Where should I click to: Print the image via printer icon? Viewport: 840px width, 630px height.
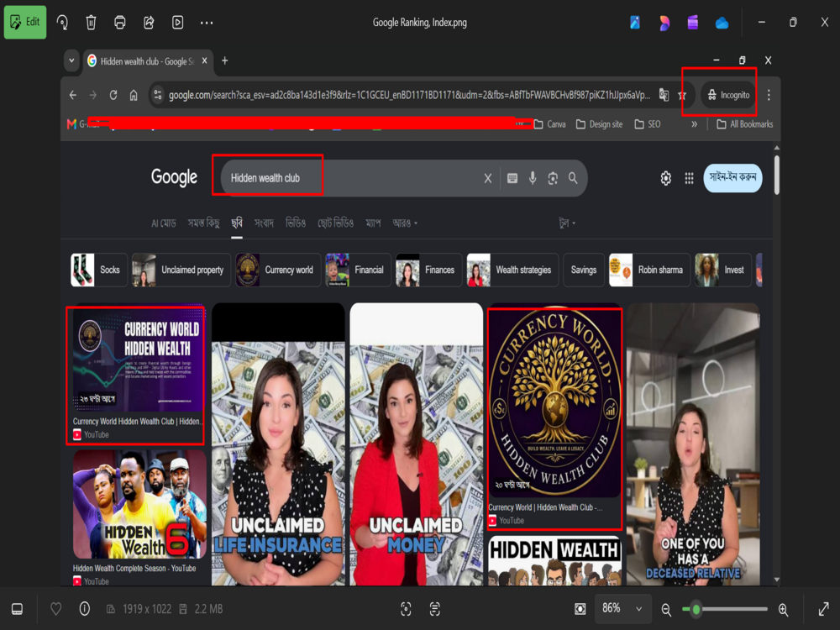point(120,23)
